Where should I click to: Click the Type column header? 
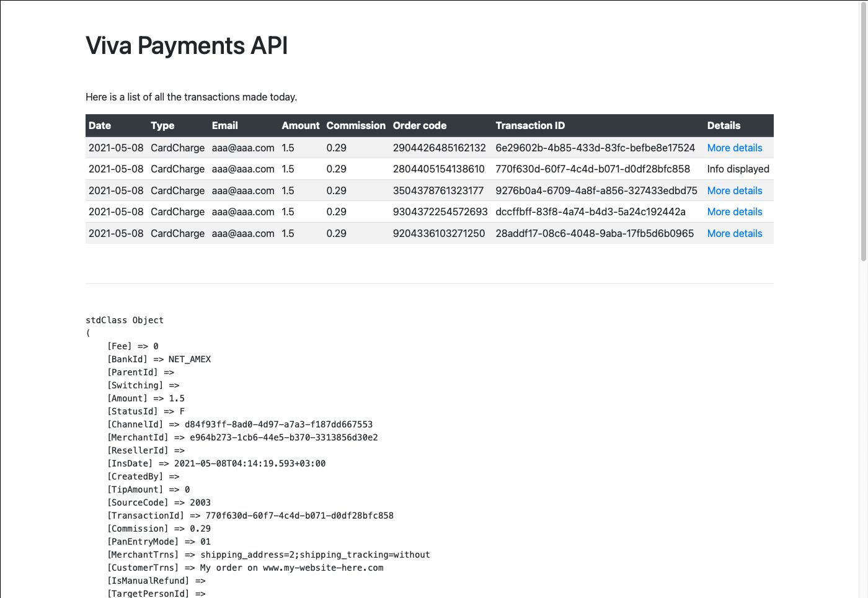[x=162, y=125]
